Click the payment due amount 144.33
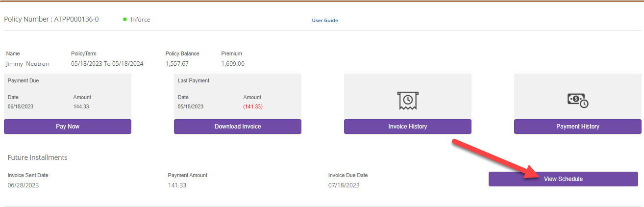 (81, 106)
